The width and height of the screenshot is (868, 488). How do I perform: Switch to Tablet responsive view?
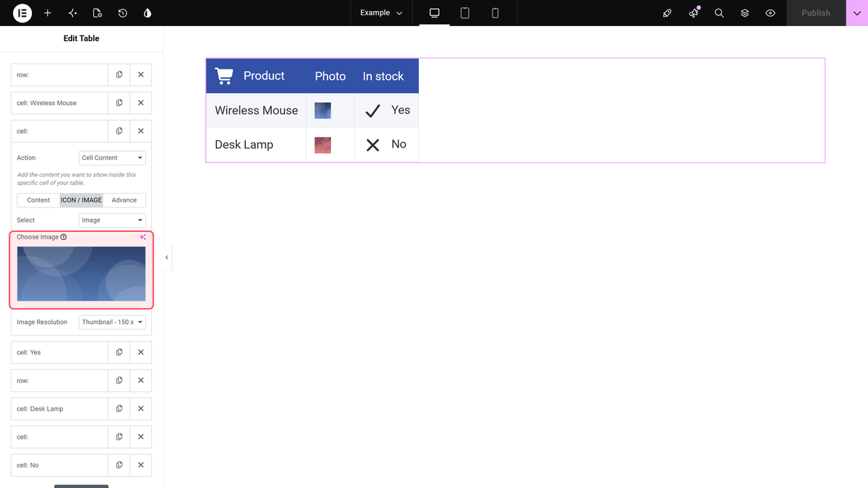click(465, 13)
